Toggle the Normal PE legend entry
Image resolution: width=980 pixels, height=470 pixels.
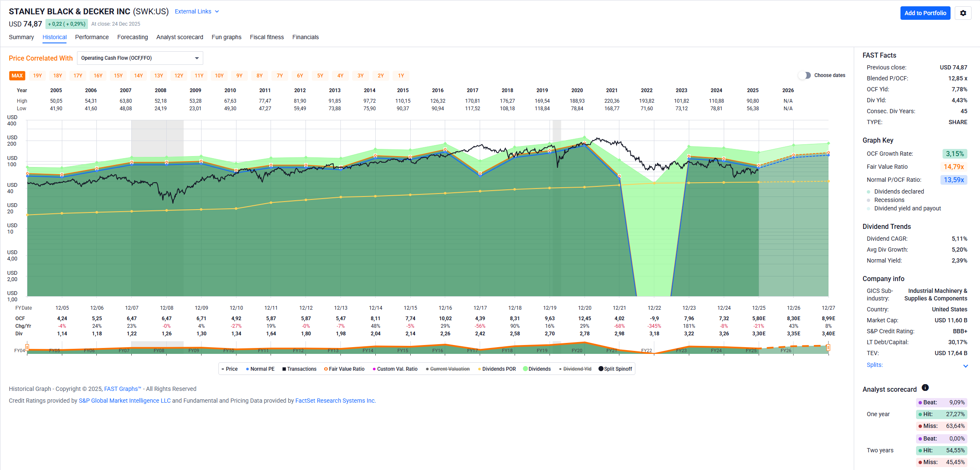[260, 369]
